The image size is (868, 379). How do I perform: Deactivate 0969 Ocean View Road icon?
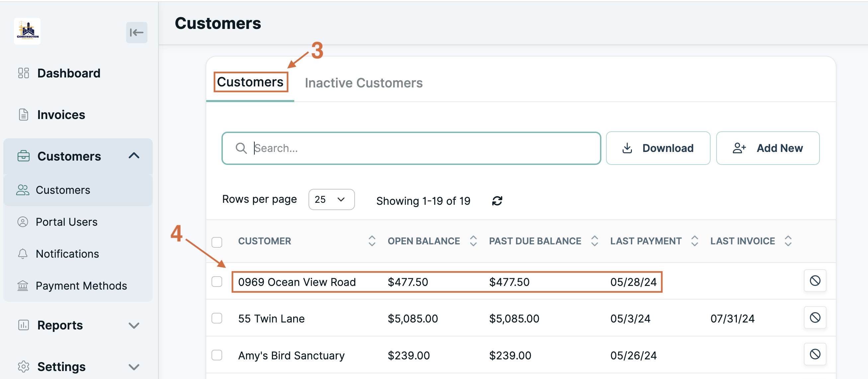click(815, 281)
